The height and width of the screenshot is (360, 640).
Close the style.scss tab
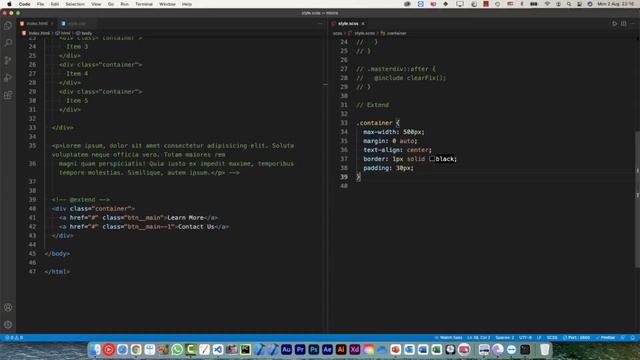tap(363, 24)
